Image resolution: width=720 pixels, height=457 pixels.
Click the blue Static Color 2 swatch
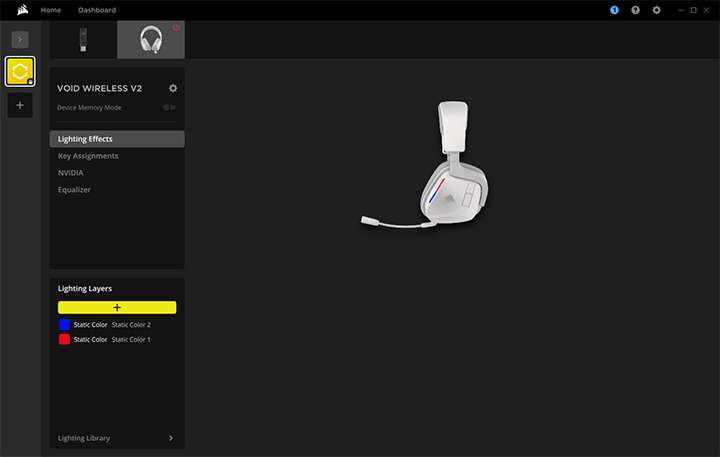click(x=64, y=325)
